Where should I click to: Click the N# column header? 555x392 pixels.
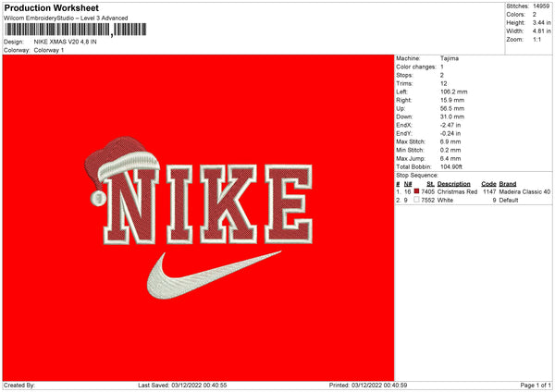[408, 184]
